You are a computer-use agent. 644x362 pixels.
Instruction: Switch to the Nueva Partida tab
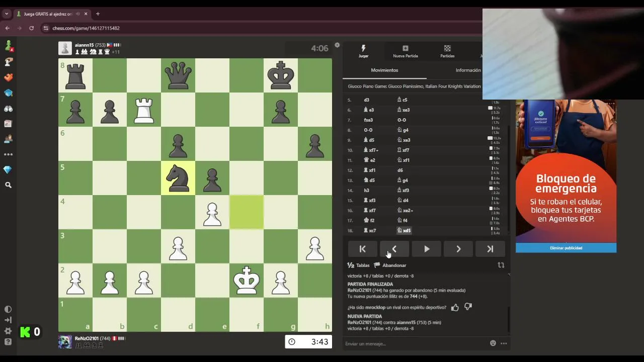(405, 51)
